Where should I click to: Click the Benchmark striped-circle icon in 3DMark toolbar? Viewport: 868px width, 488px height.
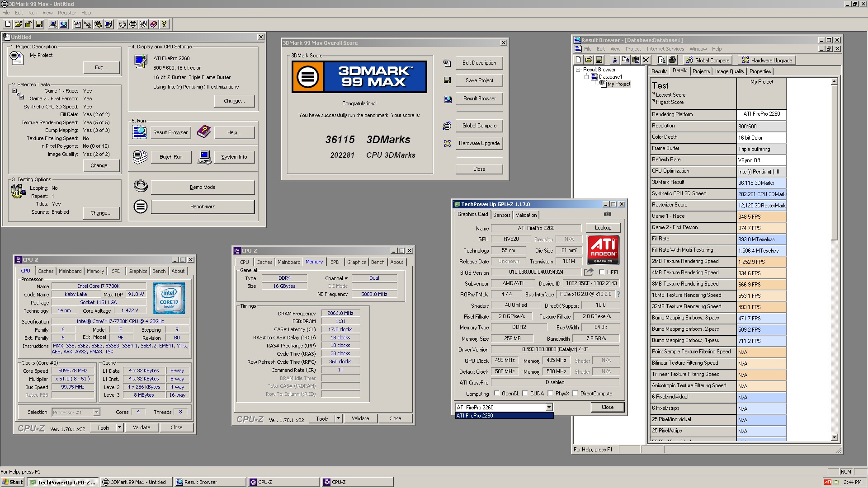coord(133,24)
